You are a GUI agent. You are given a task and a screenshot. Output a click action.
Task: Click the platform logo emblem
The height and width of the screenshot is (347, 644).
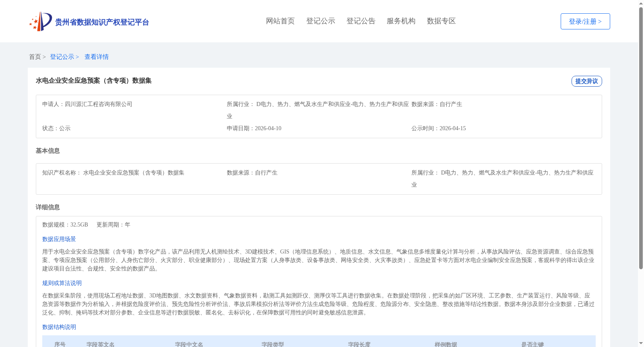point(41,21)
